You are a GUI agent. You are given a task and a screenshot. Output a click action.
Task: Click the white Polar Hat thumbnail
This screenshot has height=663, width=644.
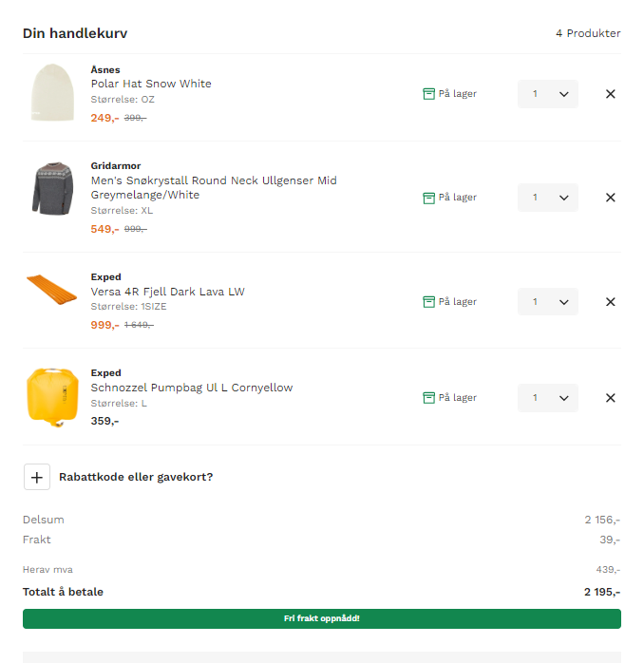(x=48, y=93)
